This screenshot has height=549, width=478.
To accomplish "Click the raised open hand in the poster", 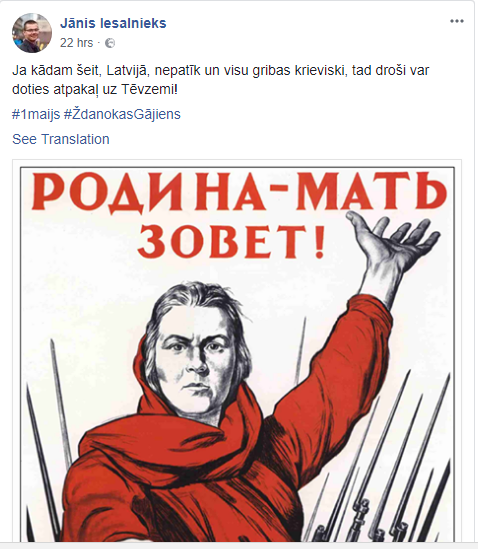I will [x=390, y=247].
